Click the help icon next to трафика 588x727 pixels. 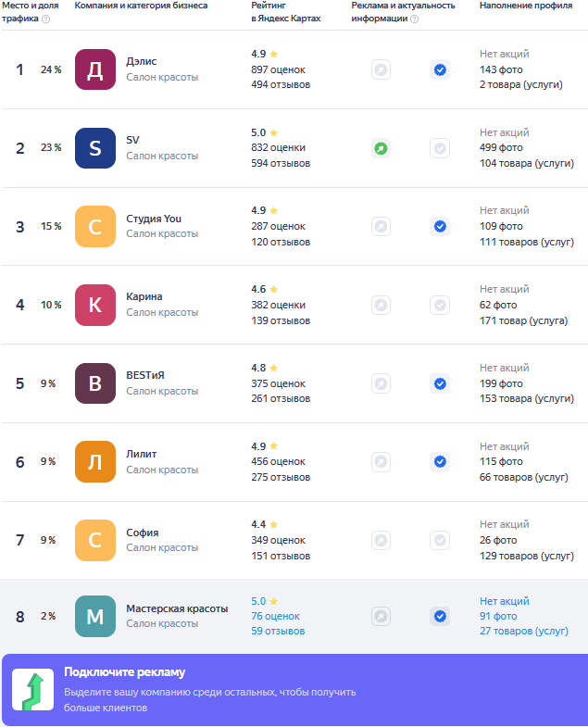point(46,19)
